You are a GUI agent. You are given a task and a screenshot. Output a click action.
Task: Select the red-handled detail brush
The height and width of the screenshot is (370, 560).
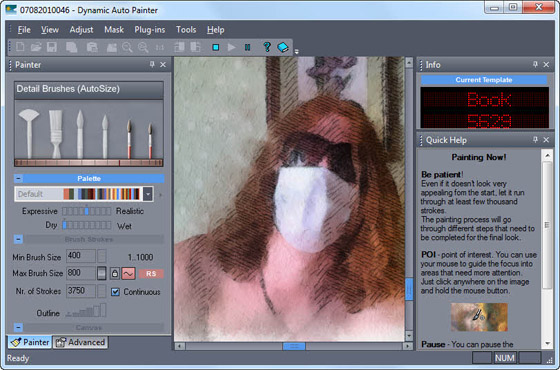[x=129, y=139]
